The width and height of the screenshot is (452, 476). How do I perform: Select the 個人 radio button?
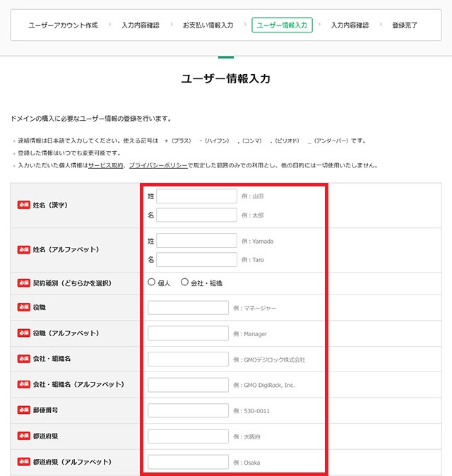coord(151,282)
